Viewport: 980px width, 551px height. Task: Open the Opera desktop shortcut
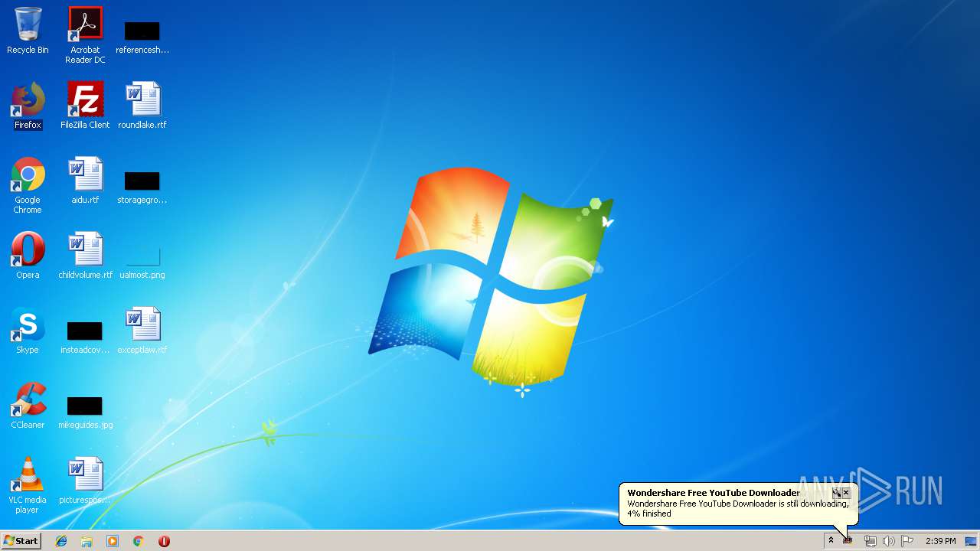coord(28,256)
